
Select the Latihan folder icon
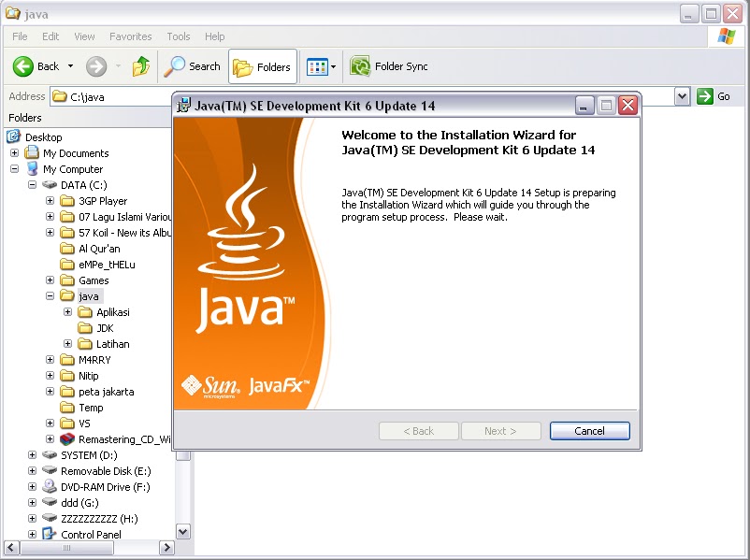click(x=85, y=344)
